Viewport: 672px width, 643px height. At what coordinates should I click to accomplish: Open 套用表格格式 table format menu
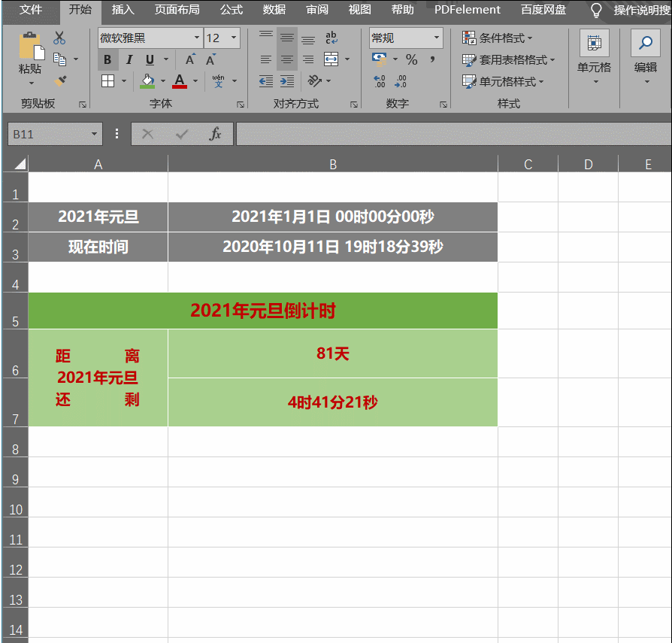[508, 59]
